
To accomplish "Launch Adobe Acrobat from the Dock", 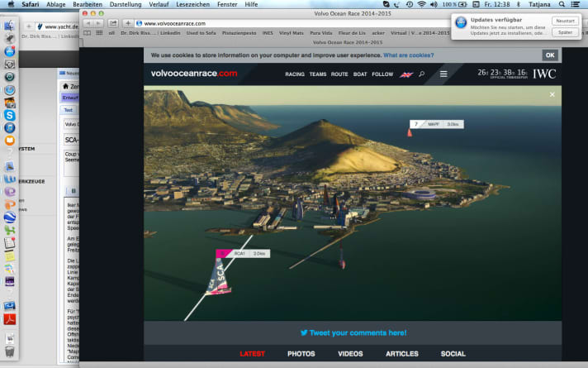I will point(9,319).
